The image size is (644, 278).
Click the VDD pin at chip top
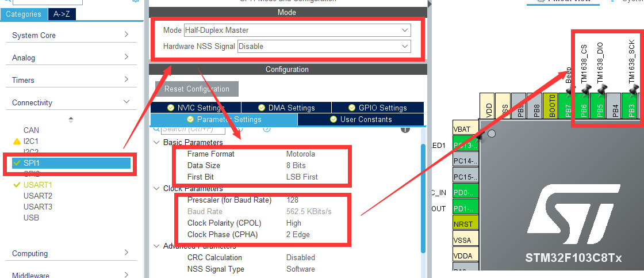488,106
